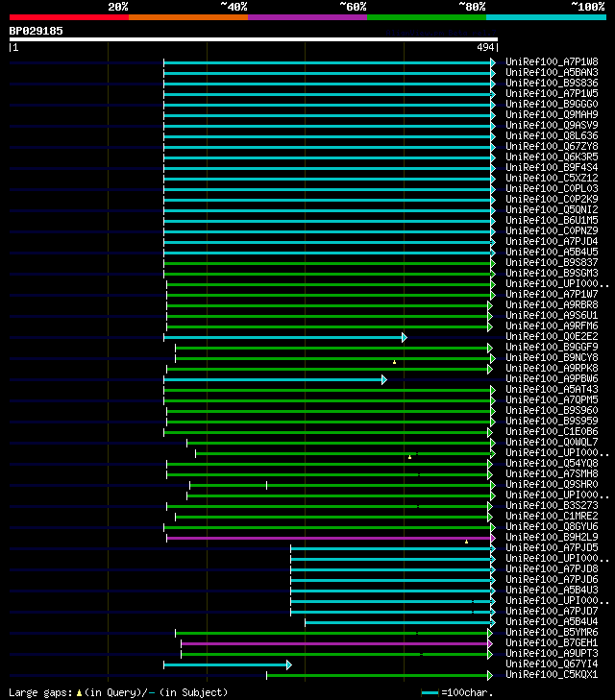Choose the UniRef100_Q6K3R5 label

pos(552,157)
